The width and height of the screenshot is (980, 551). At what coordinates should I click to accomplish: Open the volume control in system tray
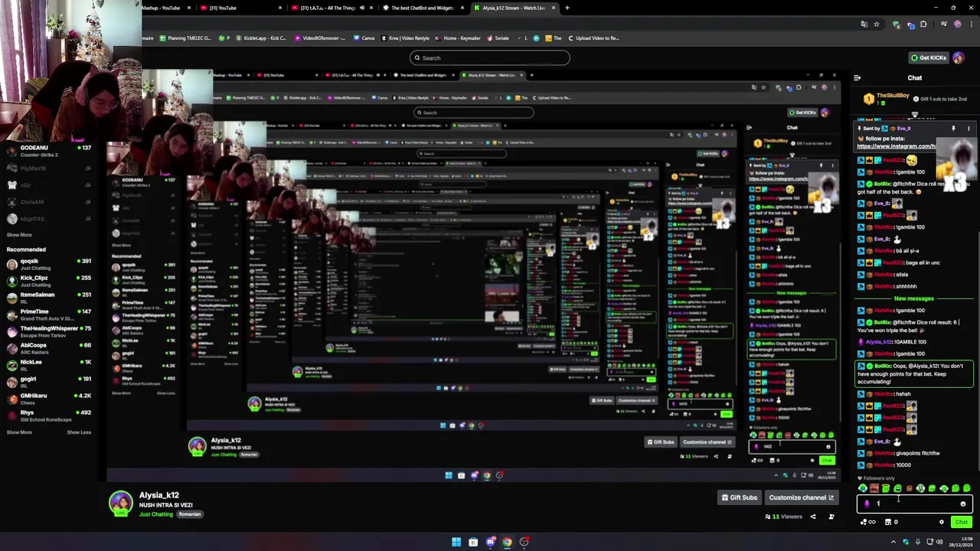click(x=940, y=542)
